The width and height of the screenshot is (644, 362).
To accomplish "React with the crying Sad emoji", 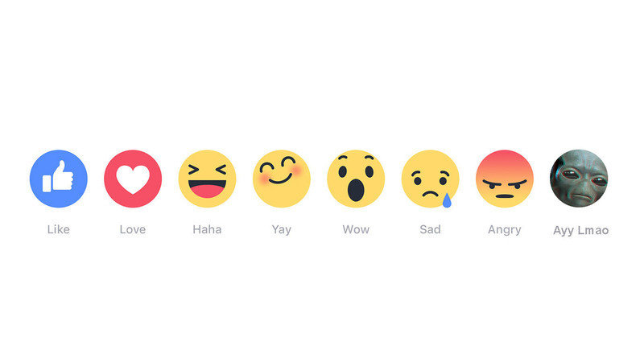I will (x=430, y=179).
